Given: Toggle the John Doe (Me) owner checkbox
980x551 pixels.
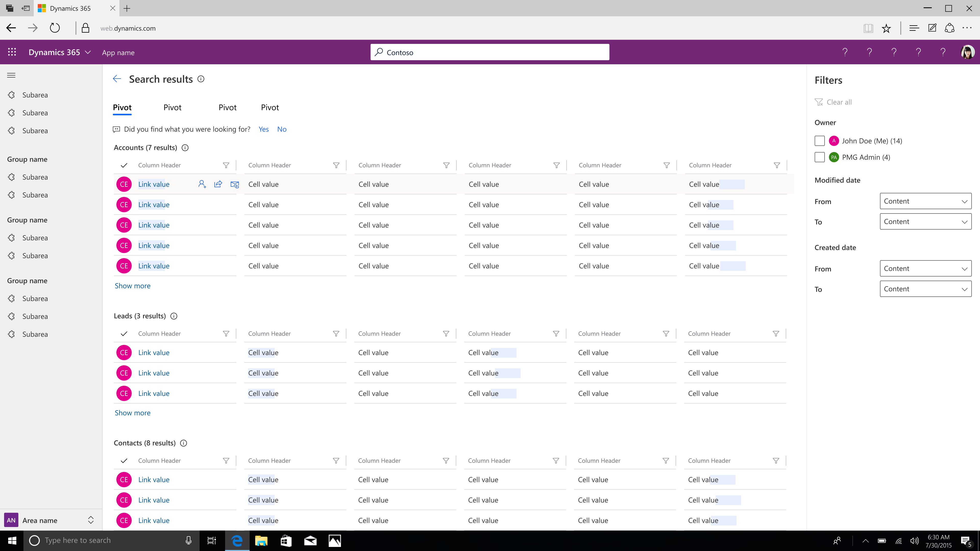Looking at the screenshot, I should tap(819, 141).
